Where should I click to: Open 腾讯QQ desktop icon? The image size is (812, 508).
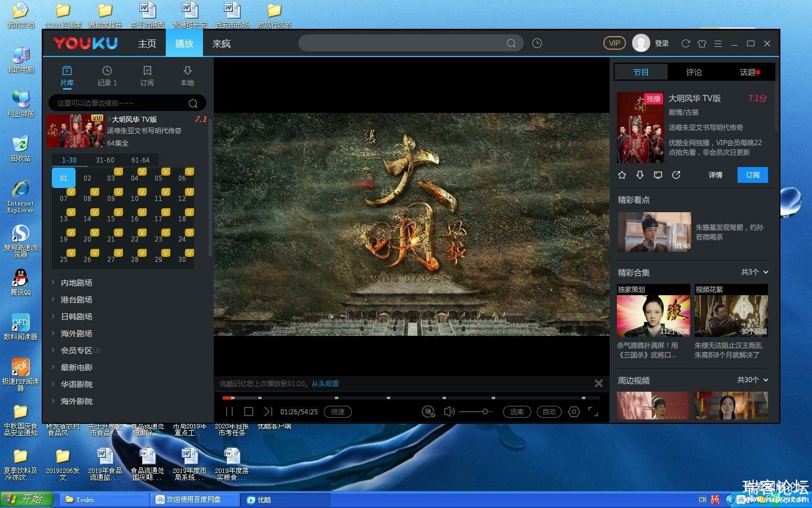[20, 282]
